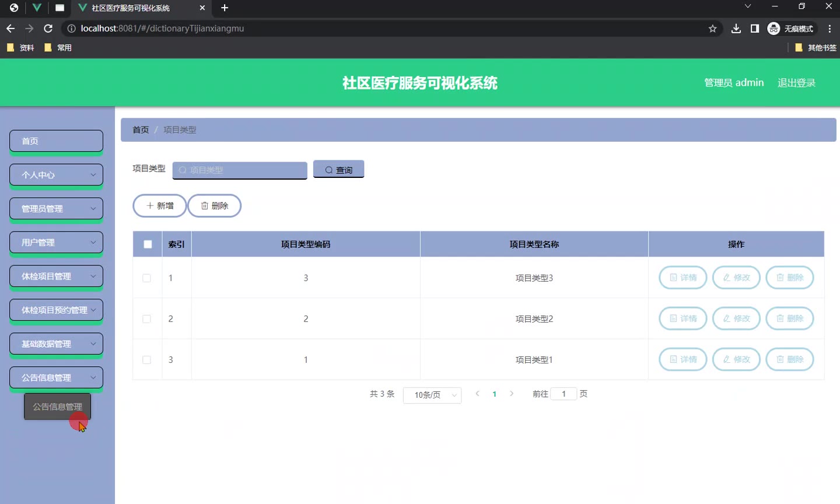Edit the 项目类型2 row
The image size is (840, 504).
(736, 318)
